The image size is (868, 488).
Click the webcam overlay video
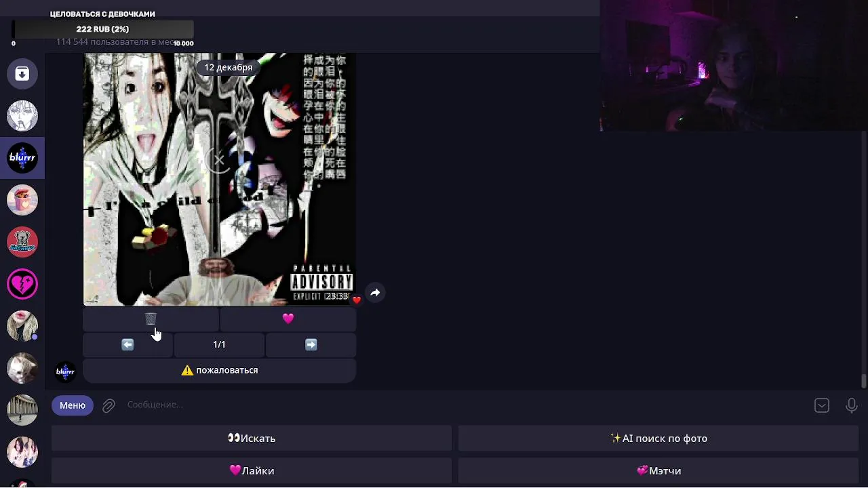[734, 66]
